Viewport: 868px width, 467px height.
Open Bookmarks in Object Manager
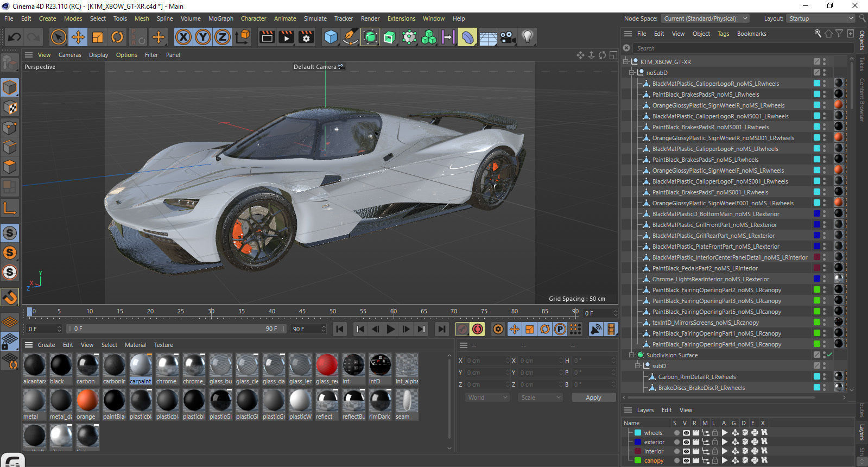coord(751,34)
